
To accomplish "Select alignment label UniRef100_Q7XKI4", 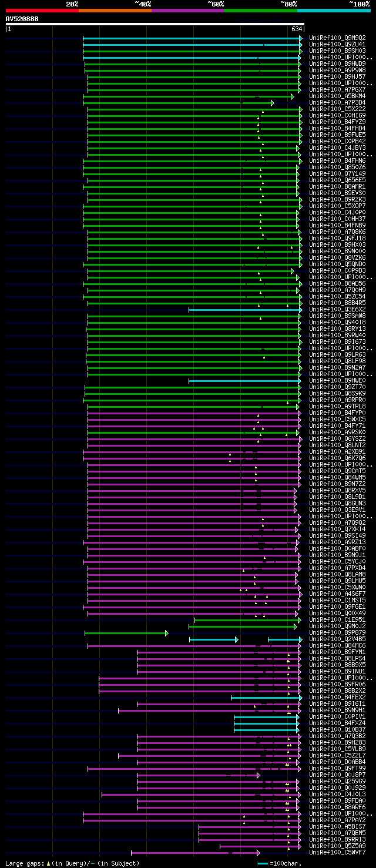I will click(337, 529).
